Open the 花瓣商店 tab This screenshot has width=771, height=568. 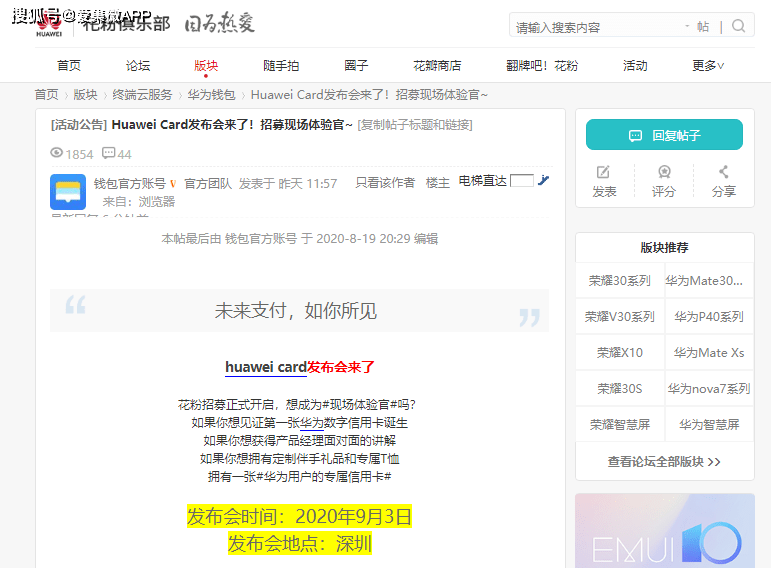coord(437,65)
